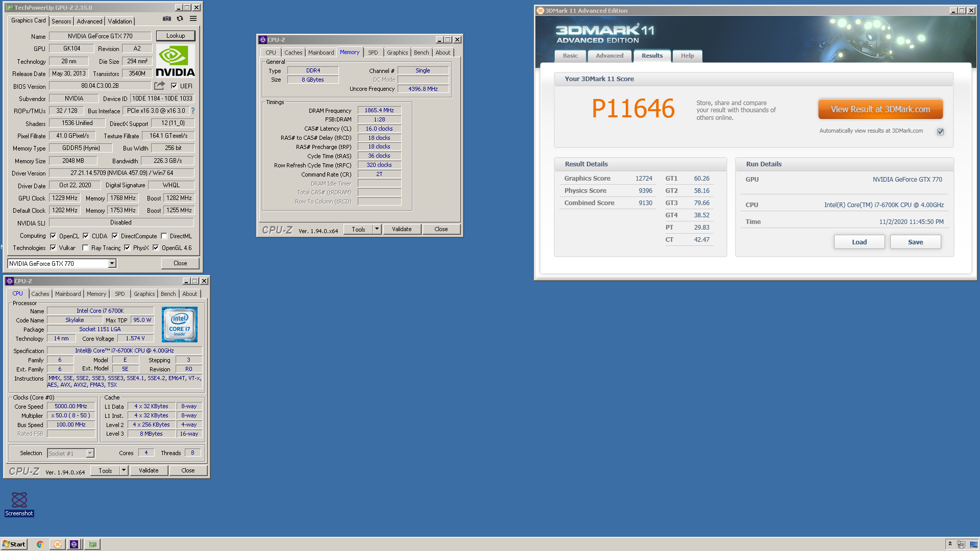The height and width of the screenshot is (551, 980).
Task: Click the NVIDIA logo in GPU-Z
Action: coord(175,61)
